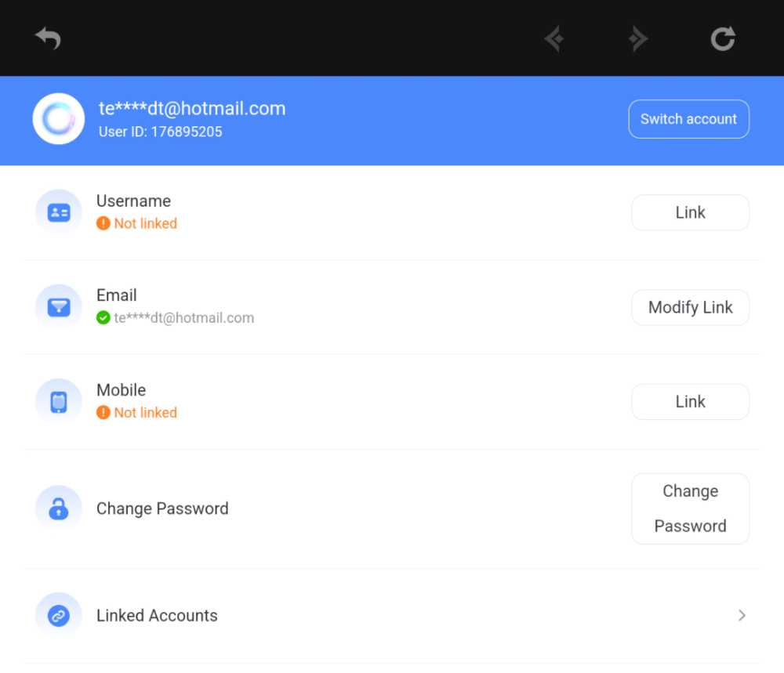Image resolution: width=784 pixels, height=673 pixels.
Task: Click the Switch account button
Action: pos(688,119)
